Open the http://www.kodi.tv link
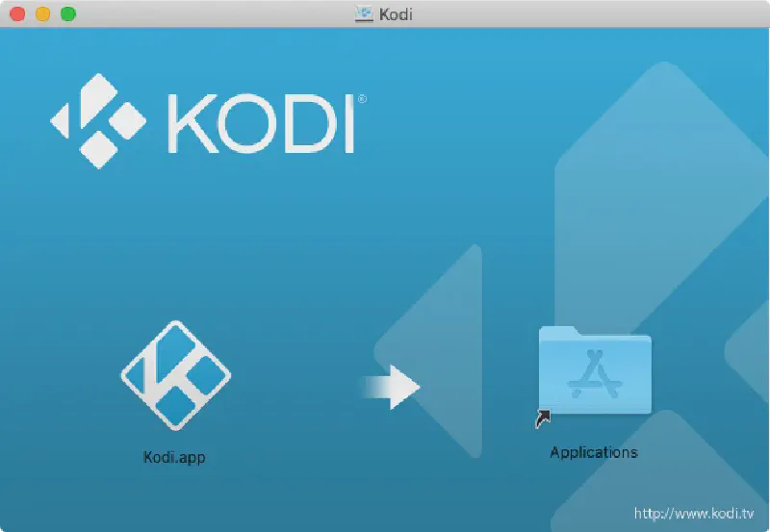The image size is (770, 532). (698, 515)
